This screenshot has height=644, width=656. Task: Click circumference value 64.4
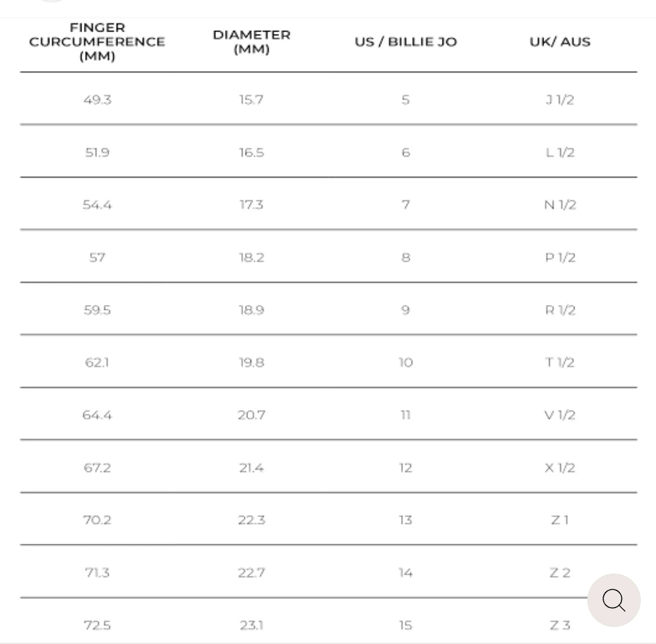click(97, 415)
